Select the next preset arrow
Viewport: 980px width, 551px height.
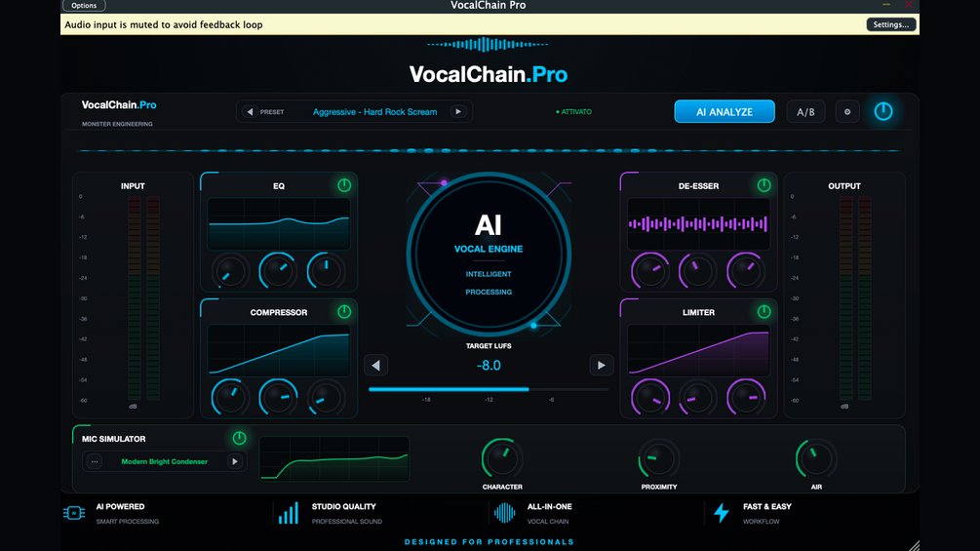click(x=458, y=112)
